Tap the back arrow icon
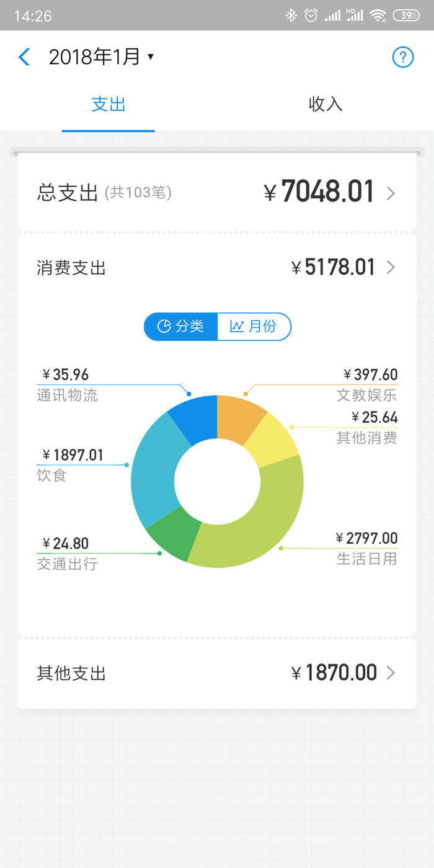The width and height of the screenshot is (434, 868). pyautogui.click(x=24, y=58)
